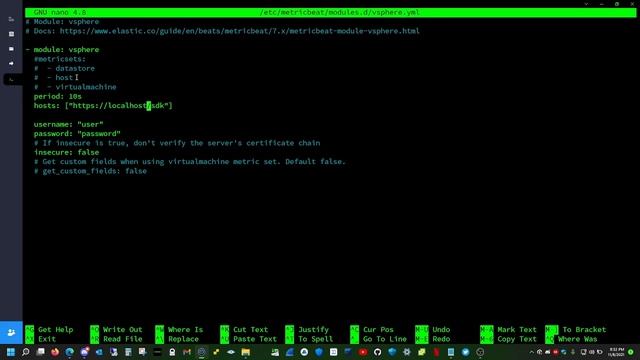Open the Visual Studio Code taskbar icon

coord(99,352)
